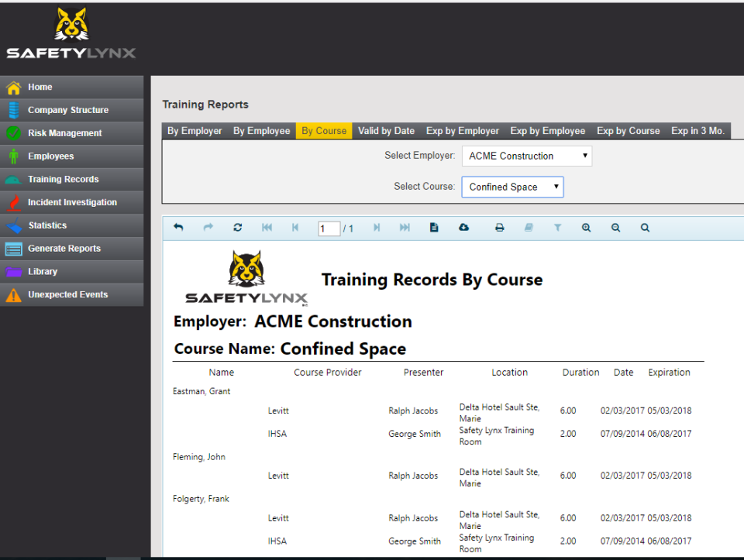Navigate to Risk Management
744x560 pixels.
[x=71, y=133]
